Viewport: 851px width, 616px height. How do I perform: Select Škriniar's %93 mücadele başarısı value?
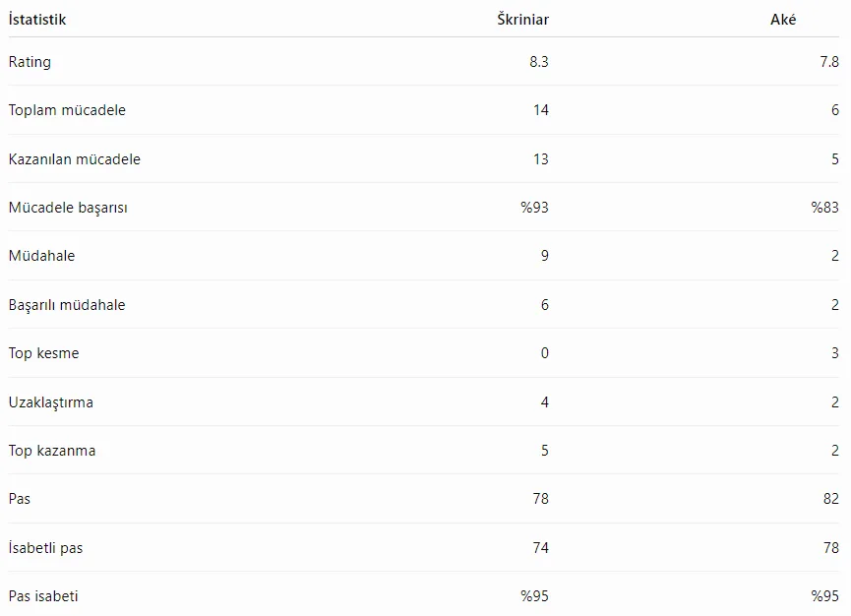pos(534,208)
